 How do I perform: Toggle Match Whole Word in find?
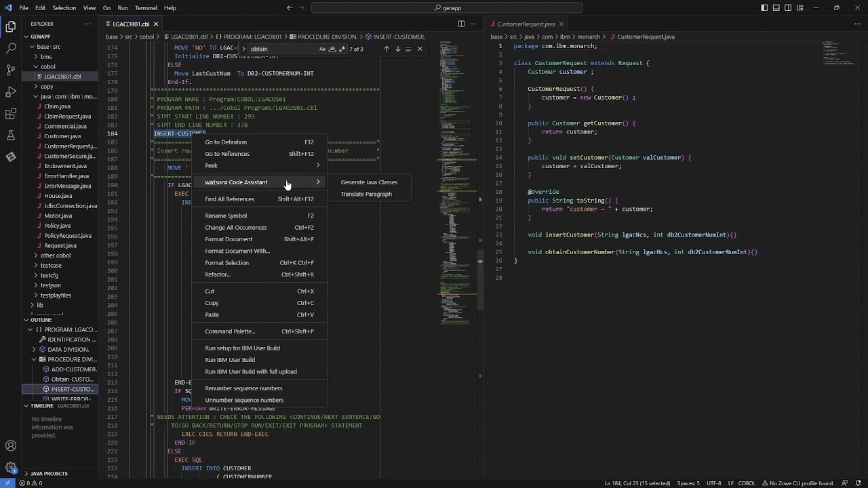[x=332, y=49]
